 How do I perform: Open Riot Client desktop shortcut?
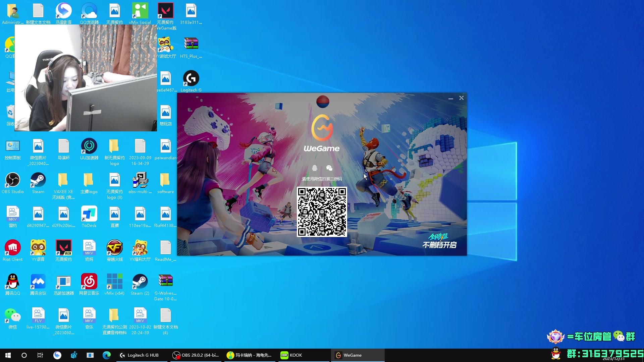tap(13, 251)
